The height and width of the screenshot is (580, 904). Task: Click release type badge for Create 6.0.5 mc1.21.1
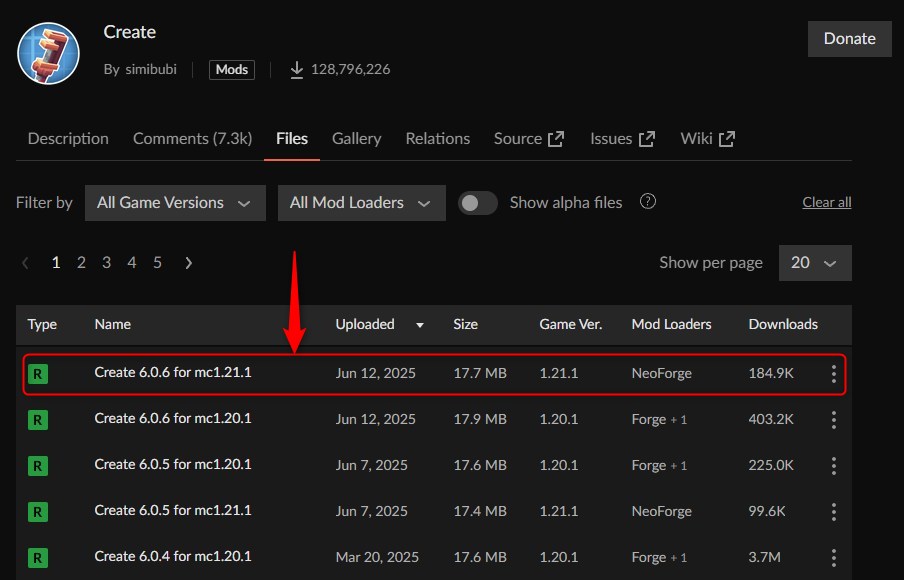(x=38, y=511)
